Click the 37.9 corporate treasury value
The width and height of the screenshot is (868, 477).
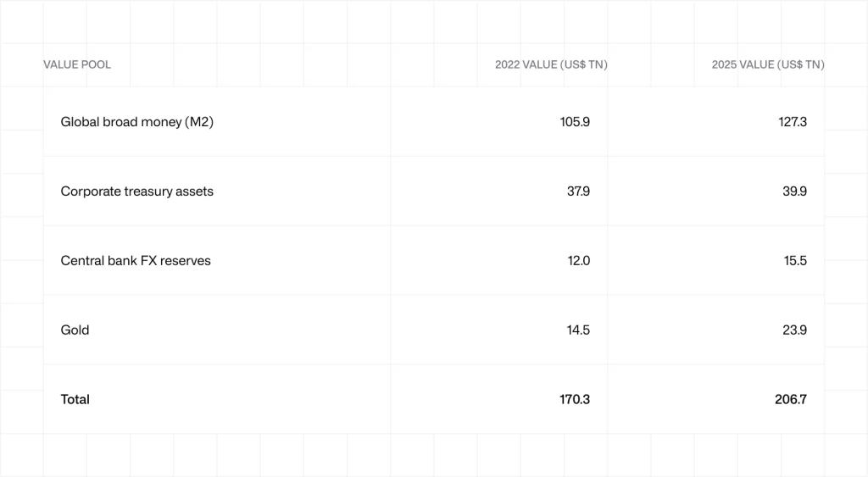(578, 191)
